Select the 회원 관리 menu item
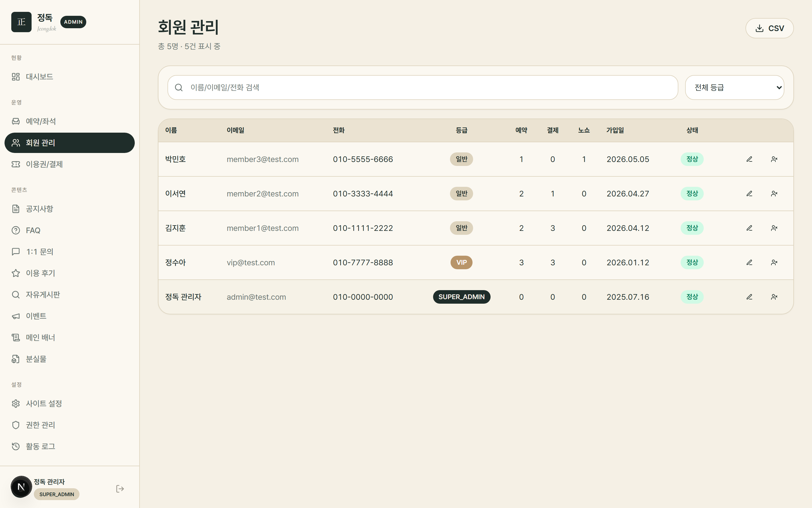This screenshot has height=508, width=812. 69,143
